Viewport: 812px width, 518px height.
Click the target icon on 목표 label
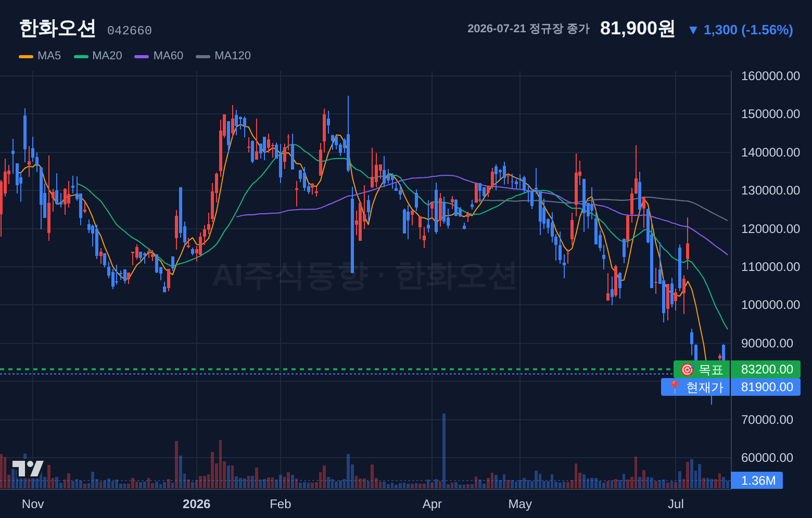(687, 370)
